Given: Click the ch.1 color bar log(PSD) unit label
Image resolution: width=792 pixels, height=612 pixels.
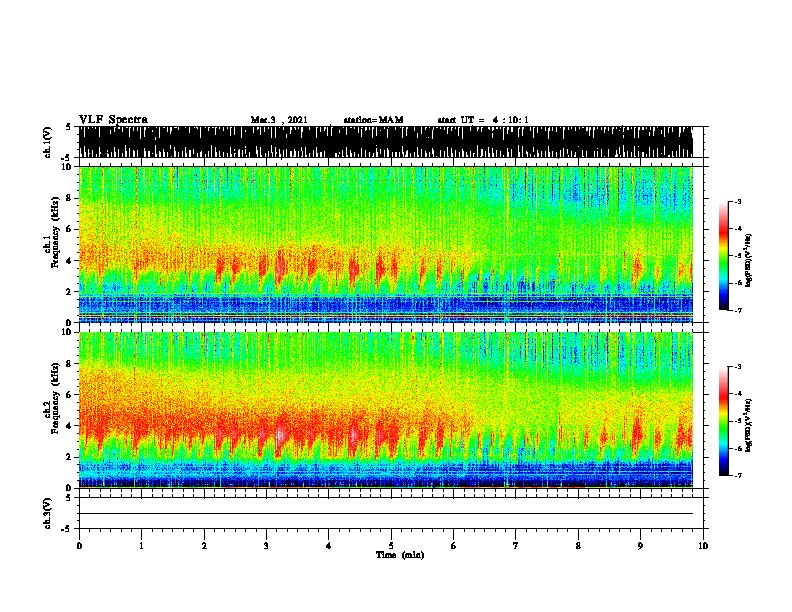Looking at the screenshot, I should [749, 260].
